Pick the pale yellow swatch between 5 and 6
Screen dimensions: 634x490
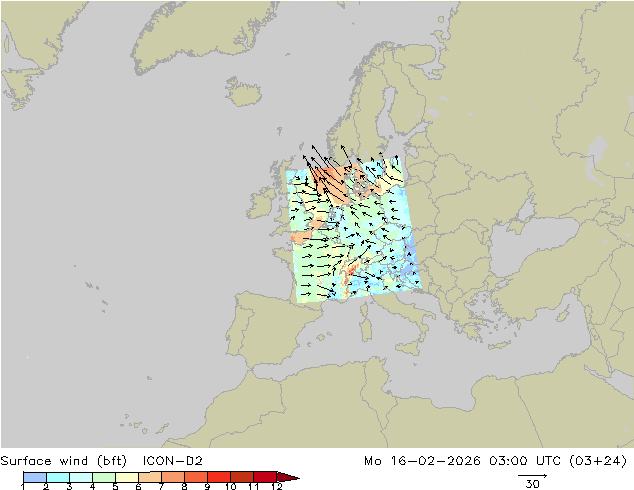(x=127, y=477)
